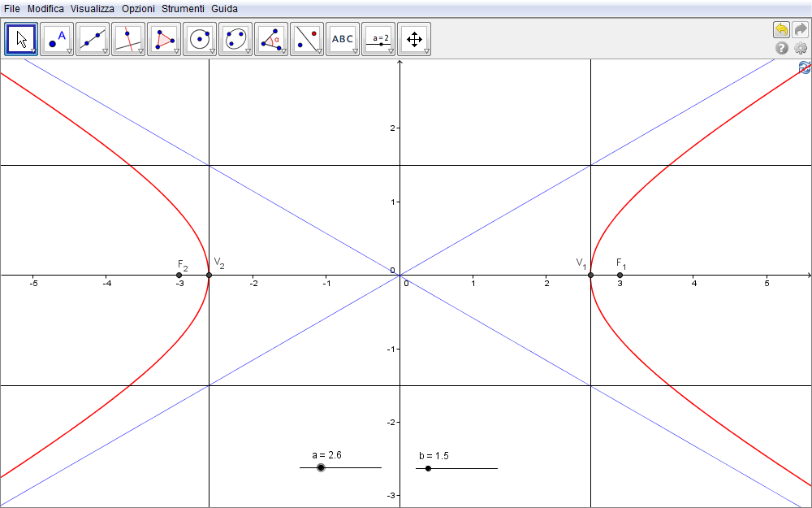Open the Visualizza menu

coord(92,8)
